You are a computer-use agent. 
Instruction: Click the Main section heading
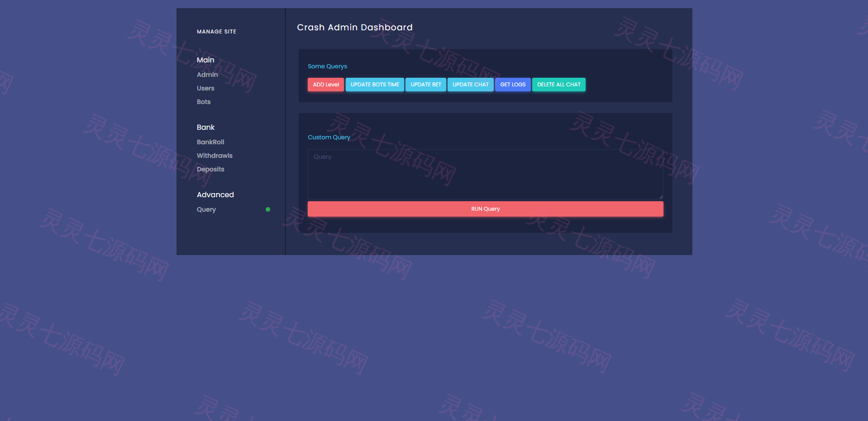click(x=205, y=60)
